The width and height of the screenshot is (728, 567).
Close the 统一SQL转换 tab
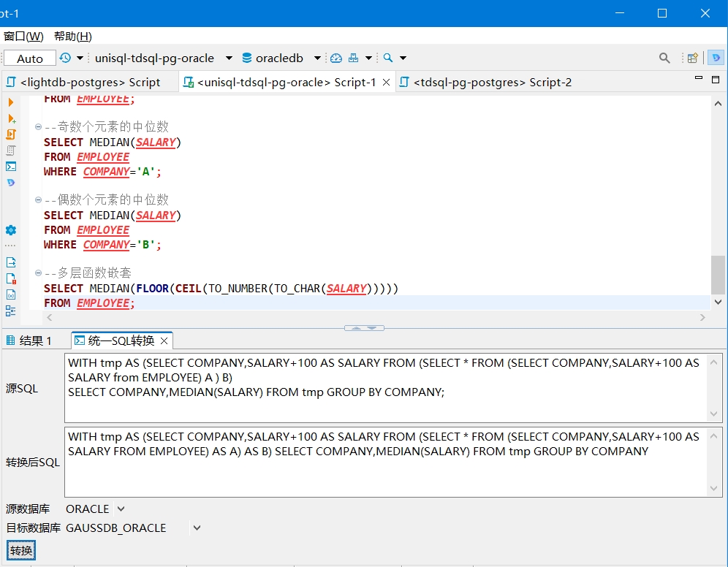(x=164, y=340)
